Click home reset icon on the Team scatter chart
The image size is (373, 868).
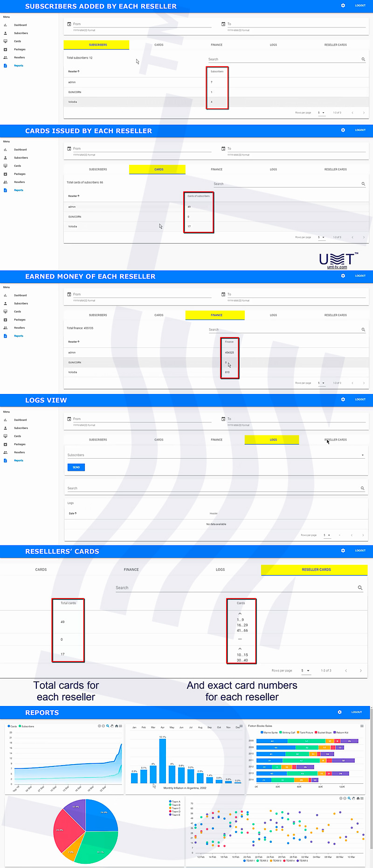pos(358,798)
